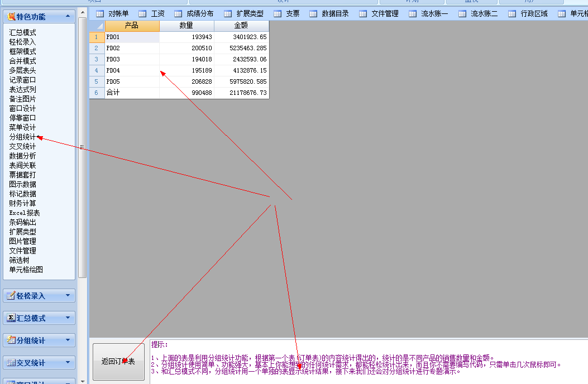Open 窗口设计 feature

23,108
